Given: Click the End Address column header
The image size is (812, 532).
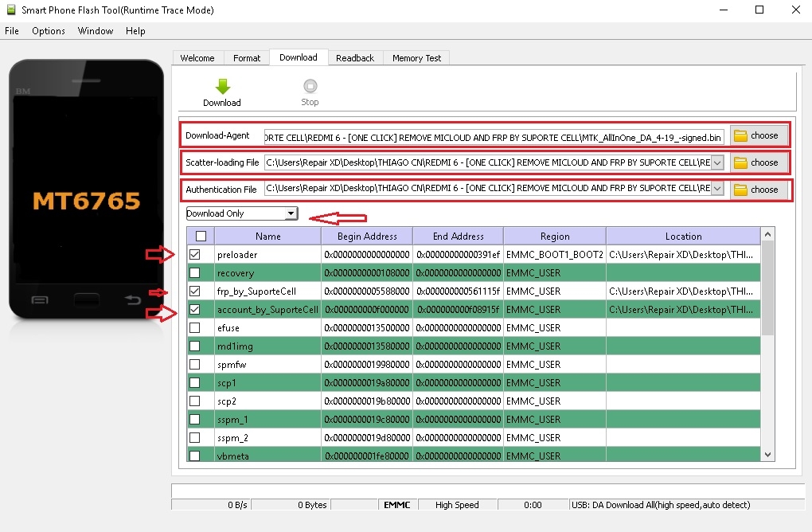Looking at the screenshot, I should [x=459, y=237].
